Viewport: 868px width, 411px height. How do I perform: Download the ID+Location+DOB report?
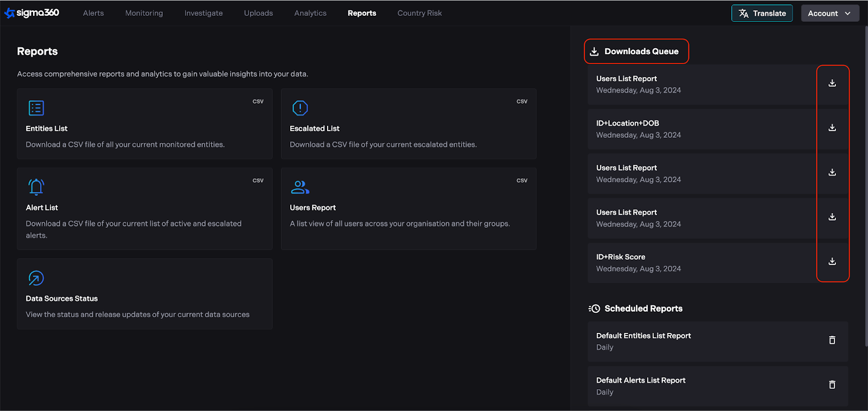[x=832, y=128]
